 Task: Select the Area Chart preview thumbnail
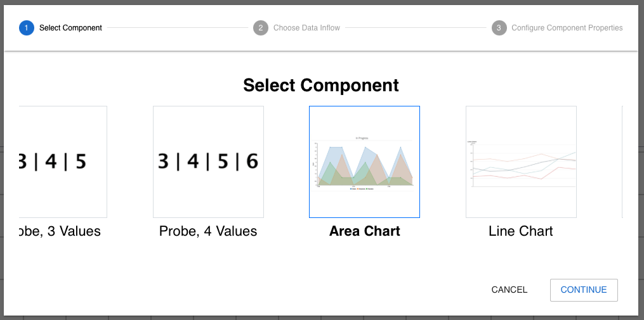tap(364, 162)
